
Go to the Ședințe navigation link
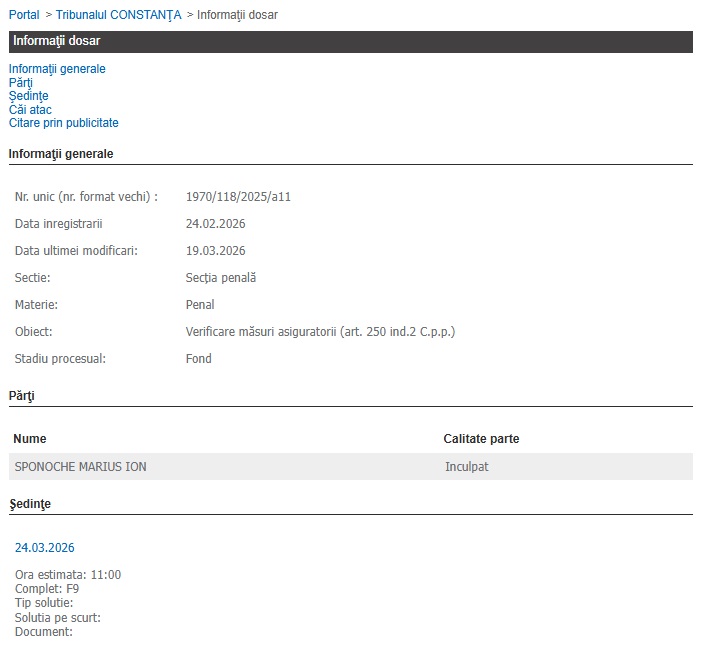point(28,96)
